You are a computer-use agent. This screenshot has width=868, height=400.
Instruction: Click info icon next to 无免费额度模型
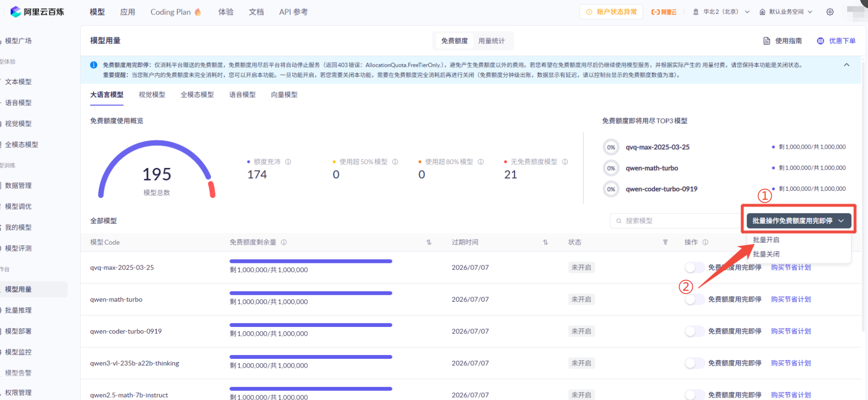[565, 162]
